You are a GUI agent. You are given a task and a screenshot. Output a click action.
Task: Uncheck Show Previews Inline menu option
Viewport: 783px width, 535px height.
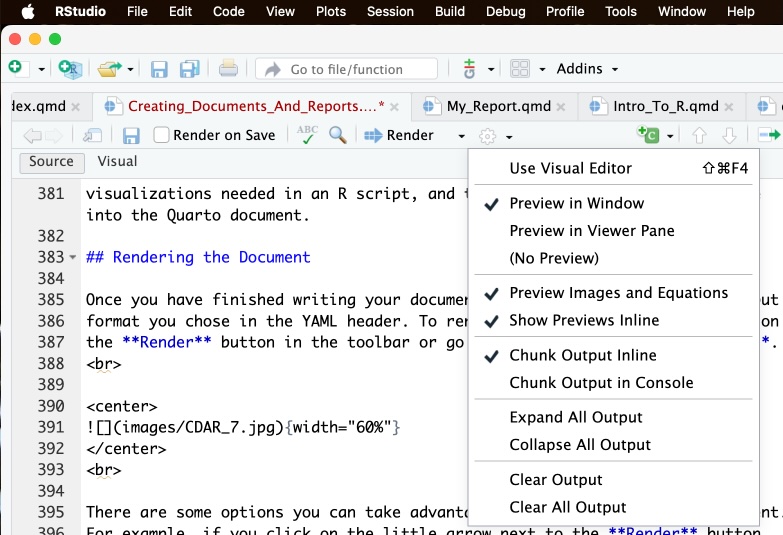[584, 321]
